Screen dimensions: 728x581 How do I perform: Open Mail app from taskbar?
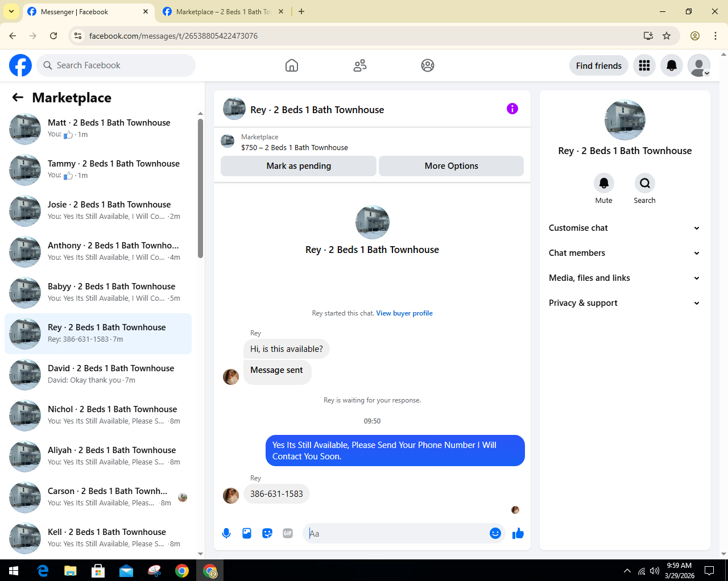(126, 570)
